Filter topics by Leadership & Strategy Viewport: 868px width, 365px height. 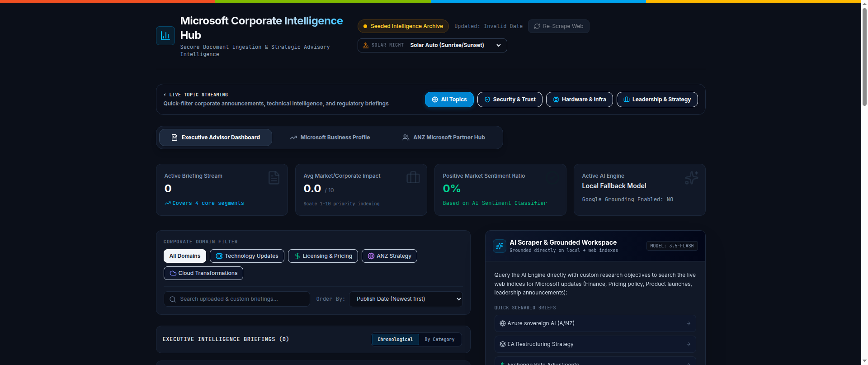click(x=657, y=100)
